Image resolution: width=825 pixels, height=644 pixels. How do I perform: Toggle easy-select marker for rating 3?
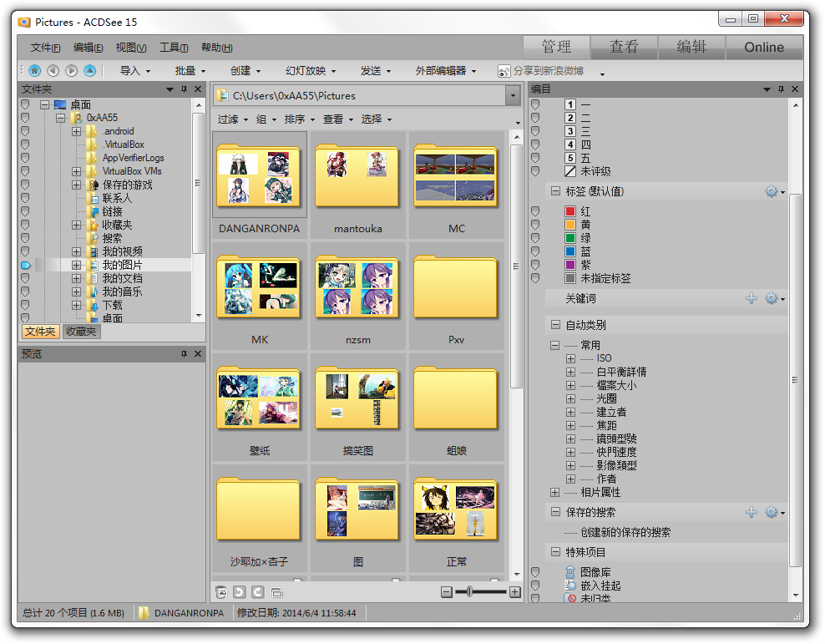(x=535, y=131)
